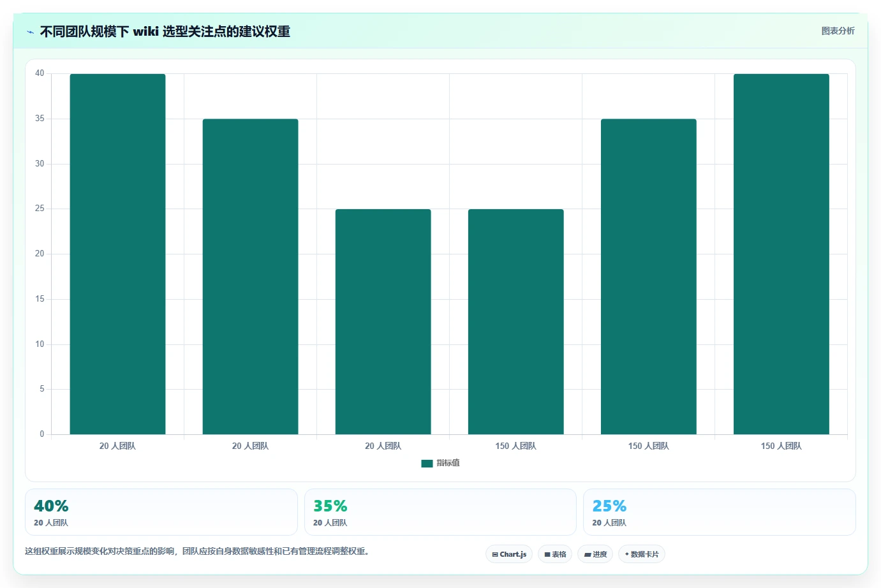
Task: Click the 20 人团队 bar reaching 35
Action: pyautogui.click(x=250, y=277)
